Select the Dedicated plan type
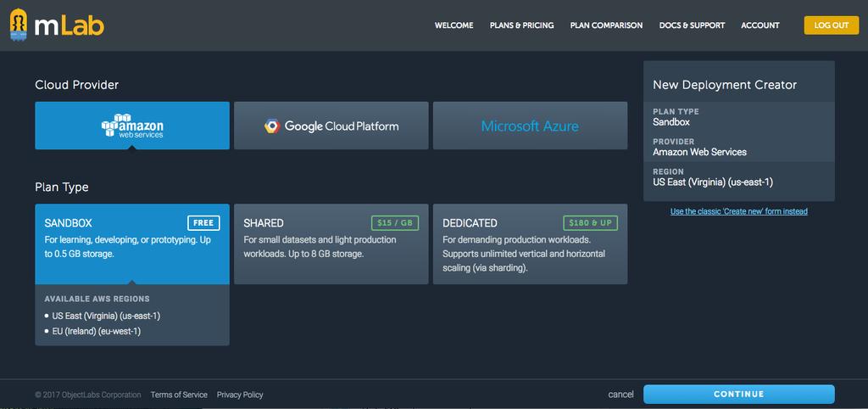 [x=531, y=244]
